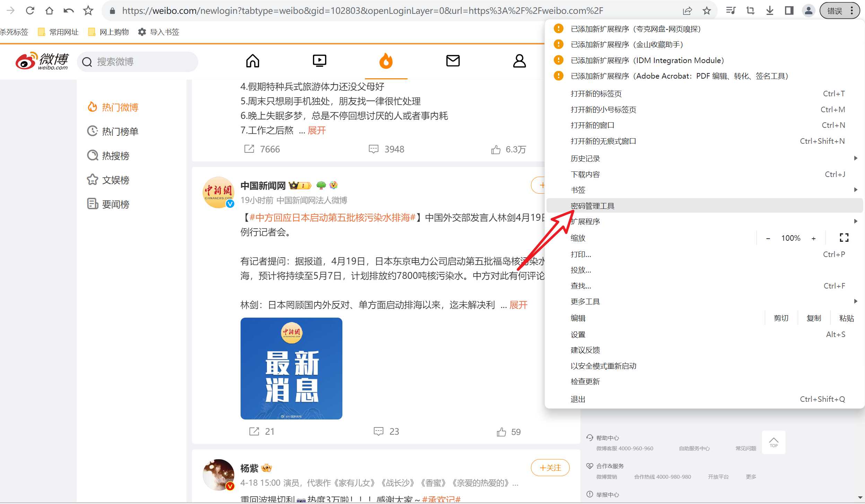Choose 打开新的无痕式窗口 menu item

[705, 141]
